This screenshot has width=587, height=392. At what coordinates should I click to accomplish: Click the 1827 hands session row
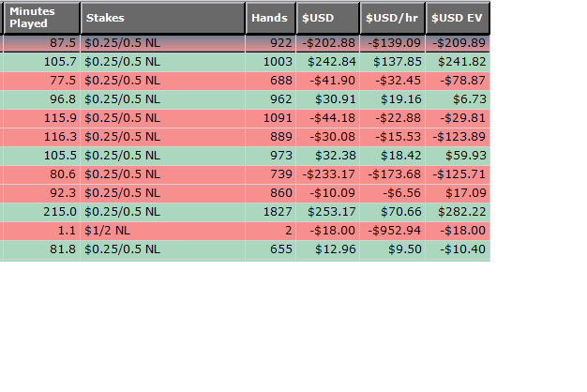(245, 212)
